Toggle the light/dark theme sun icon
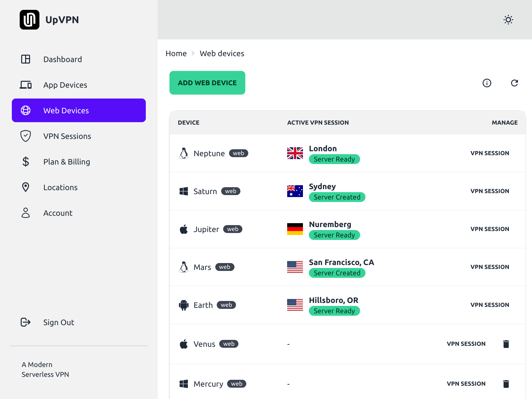Screen dimensions: 532x399 508,20
